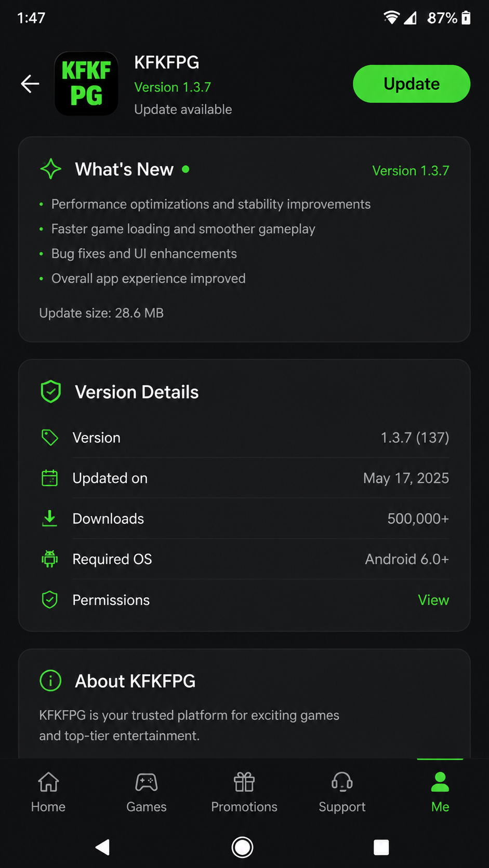The width and height of the screenshot is (489, 868).
Task: Tap the Version Details shield icon
Action: pyautogui.click(x=50, y=392)
